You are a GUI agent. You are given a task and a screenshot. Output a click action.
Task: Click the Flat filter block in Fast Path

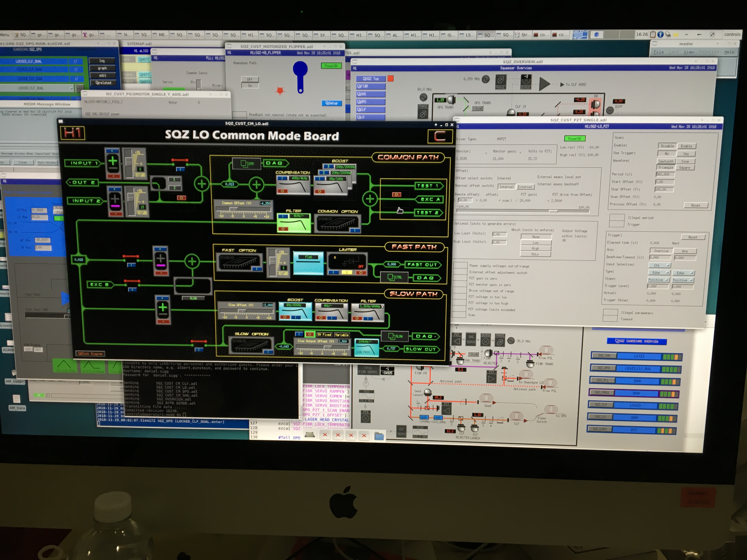pyautogui.click(x=308, y=263)
